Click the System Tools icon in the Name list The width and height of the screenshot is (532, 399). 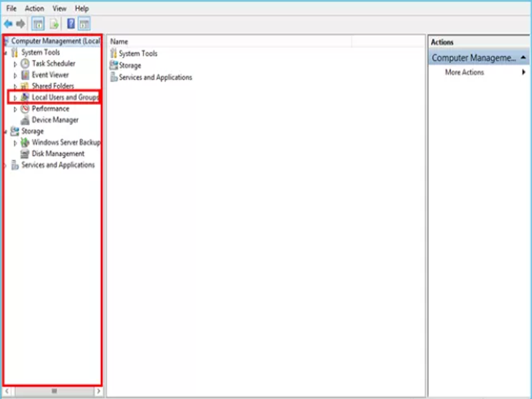[114, 53]
